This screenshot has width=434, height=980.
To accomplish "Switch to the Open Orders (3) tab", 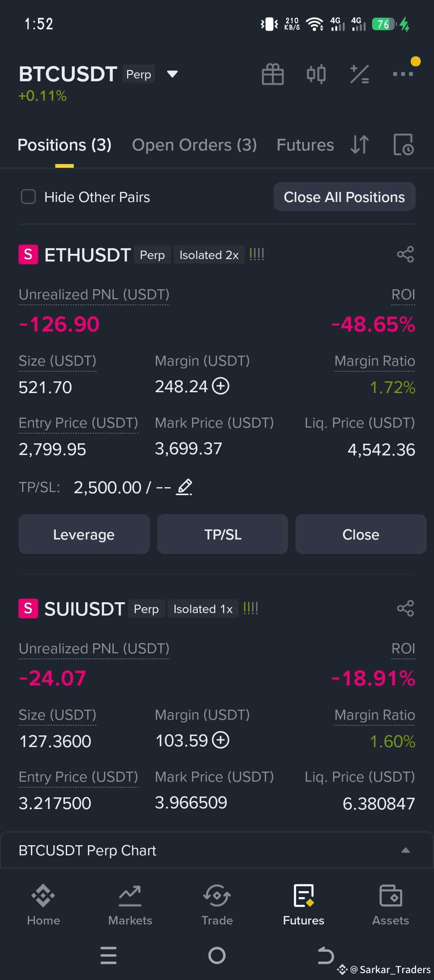I will 194,145.
